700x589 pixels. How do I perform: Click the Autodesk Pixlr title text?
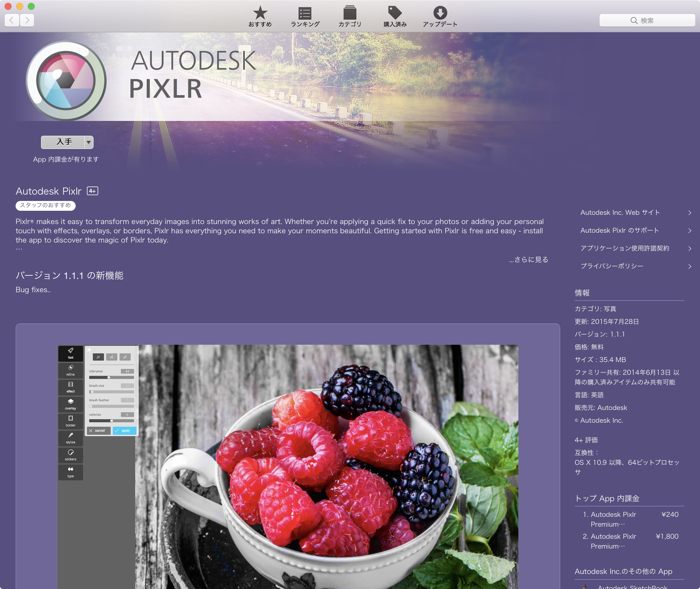[x=49, y=191]
